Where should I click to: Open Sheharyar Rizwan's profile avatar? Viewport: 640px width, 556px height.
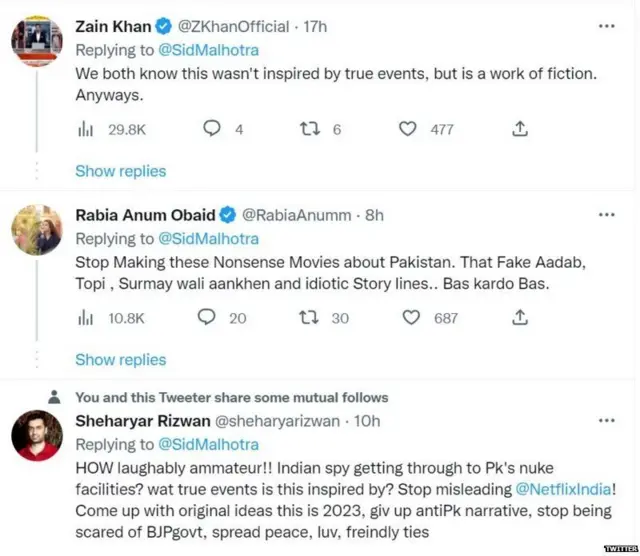(x=37, y=435)
